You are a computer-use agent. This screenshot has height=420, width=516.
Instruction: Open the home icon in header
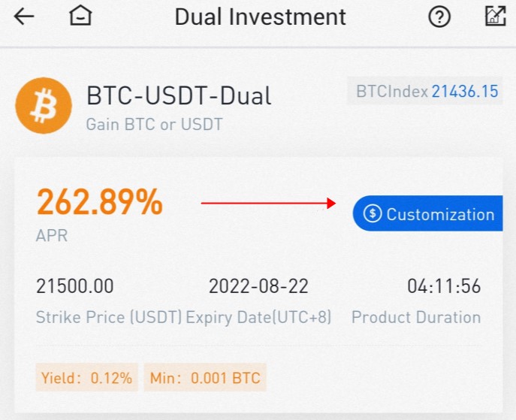[80, 16]
